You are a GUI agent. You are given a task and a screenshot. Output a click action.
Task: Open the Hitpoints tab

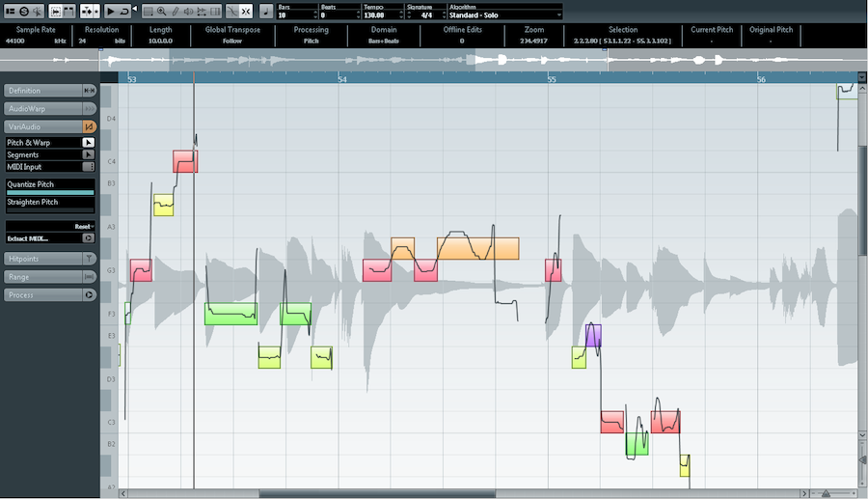(x=43, y=259)
